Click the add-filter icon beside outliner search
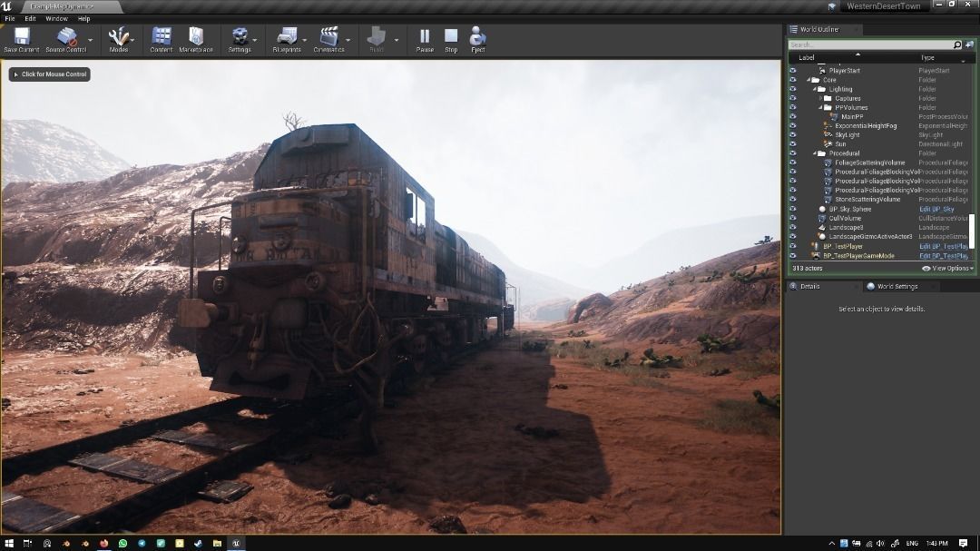The image size is (980, 551). tap(969, 44)
